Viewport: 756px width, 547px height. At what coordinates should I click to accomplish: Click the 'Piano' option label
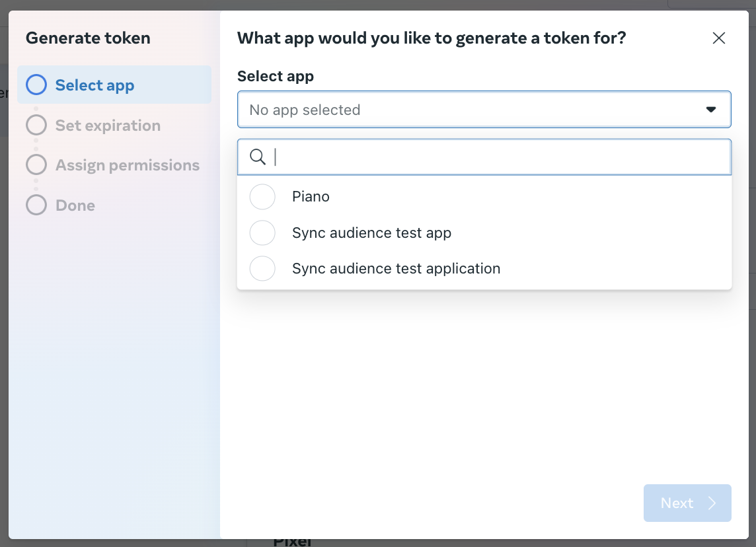pyautogui.click(x=311, y=197)
